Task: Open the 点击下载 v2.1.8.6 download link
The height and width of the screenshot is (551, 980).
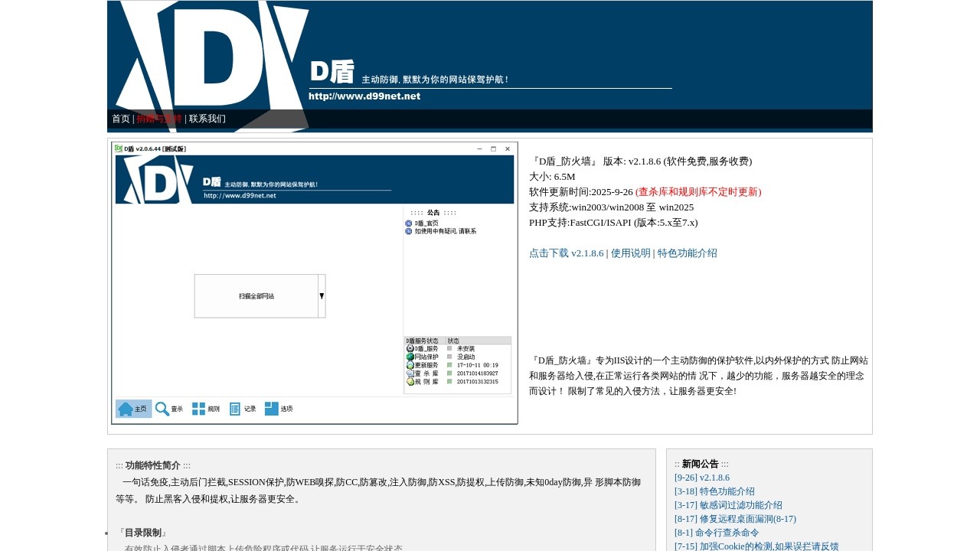Action: [x=566, y=253]
